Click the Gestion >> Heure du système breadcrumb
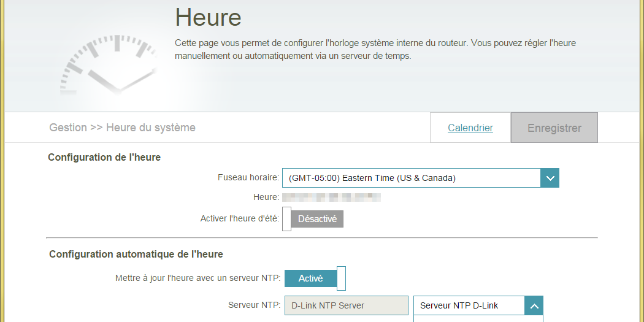 click(122, 128)
